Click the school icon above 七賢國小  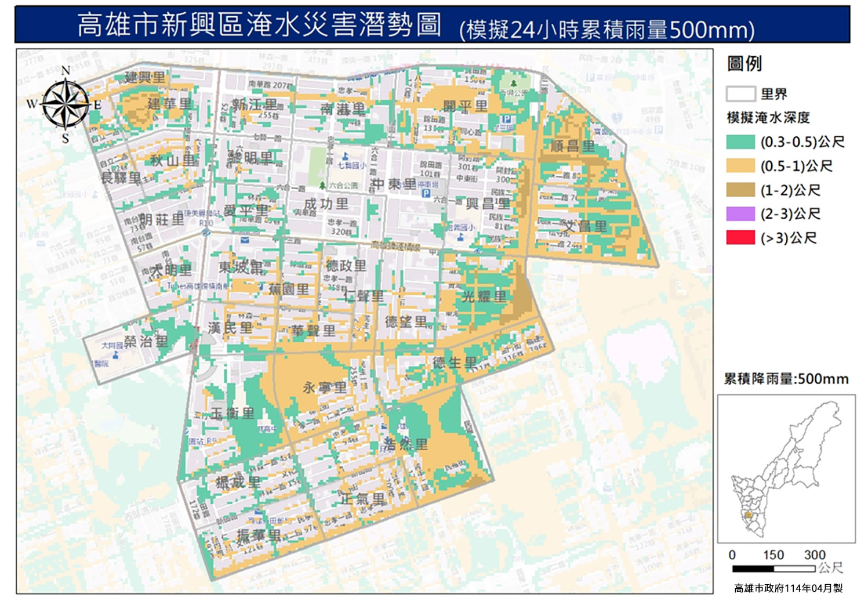tap(346, 156)
